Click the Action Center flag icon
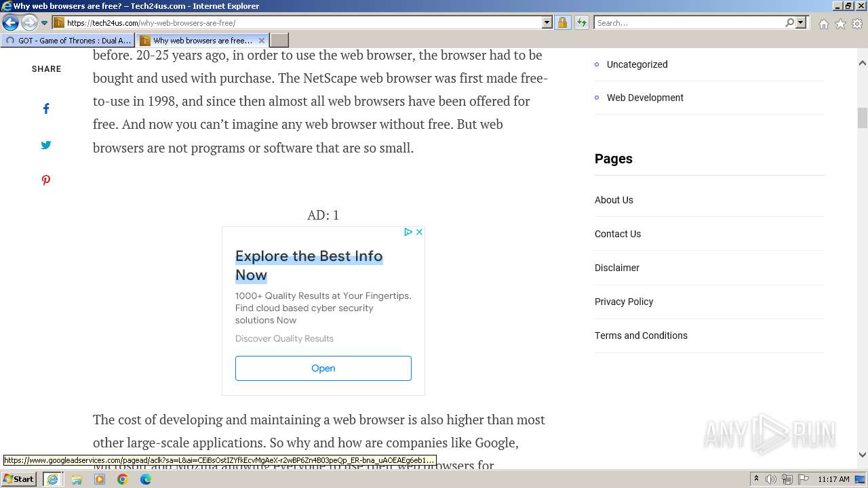868x488 pixels. pos(804,479)
